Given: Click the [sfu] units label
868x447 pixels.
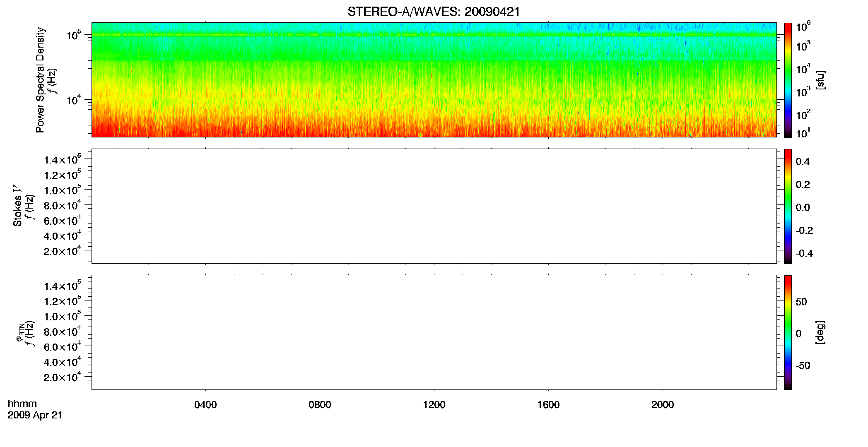Looking at the screenshot, I should tap(820, 80).
